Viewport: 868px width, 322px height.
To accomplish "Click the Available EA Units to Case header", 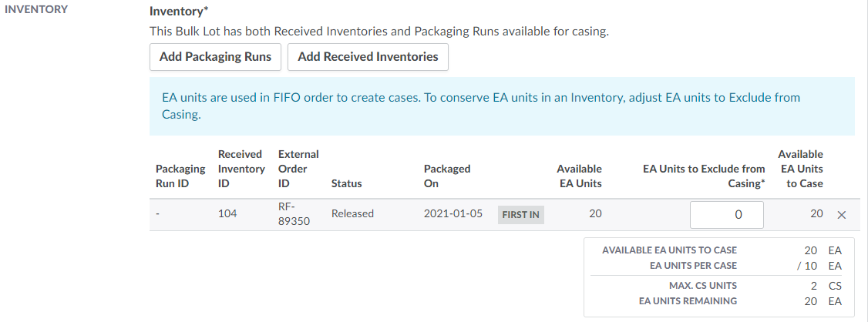I will pyautogui.click(x=800, y=169).
